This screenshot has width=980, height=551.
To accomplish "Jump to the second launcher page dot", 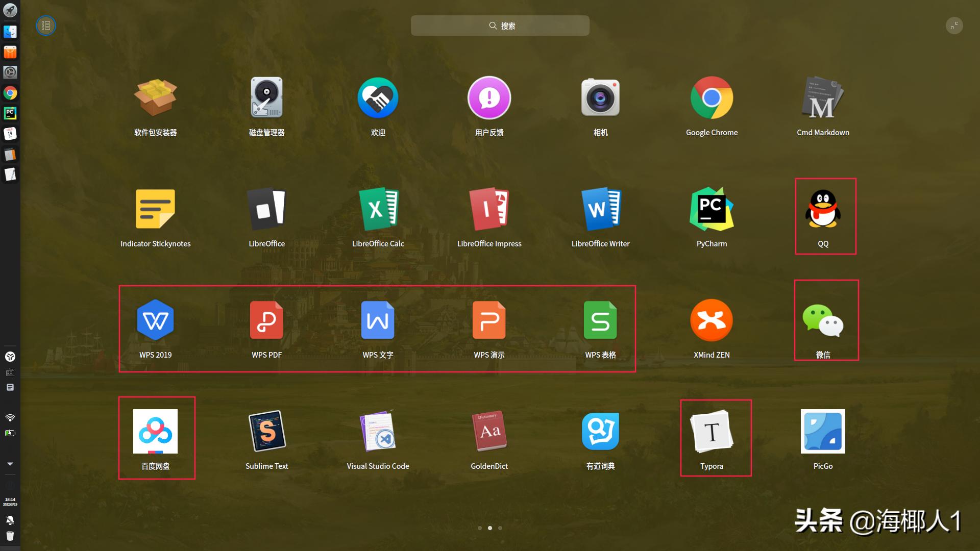I will pos(490,528).
